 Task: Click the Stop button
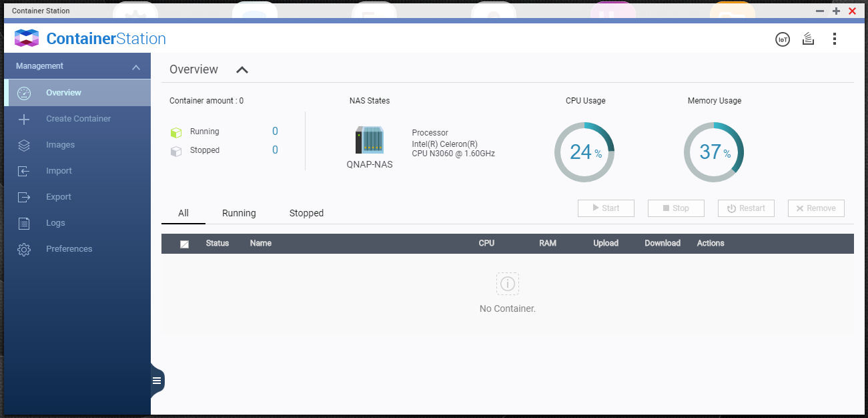click(676, 208)
